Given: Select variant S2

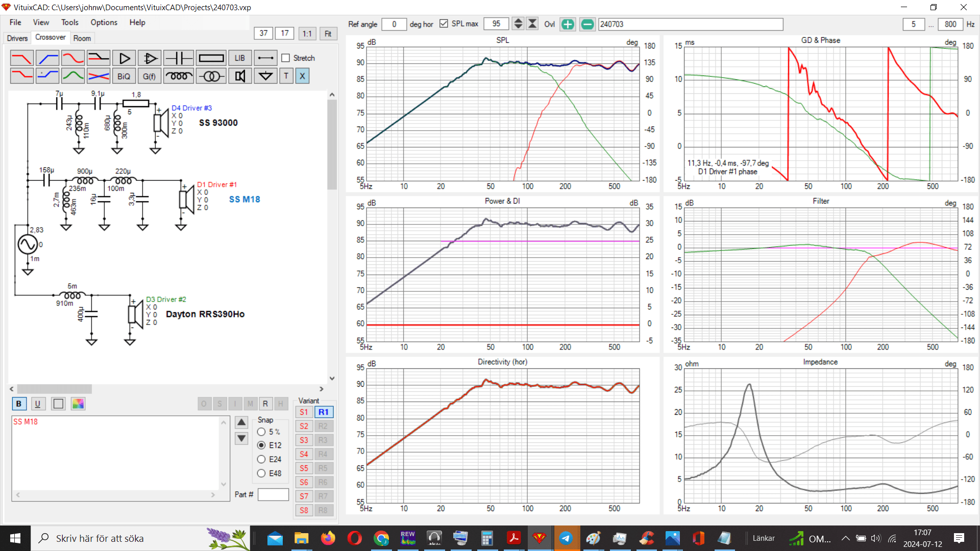Looking at the screenshot, I should [x=304, y=426].
